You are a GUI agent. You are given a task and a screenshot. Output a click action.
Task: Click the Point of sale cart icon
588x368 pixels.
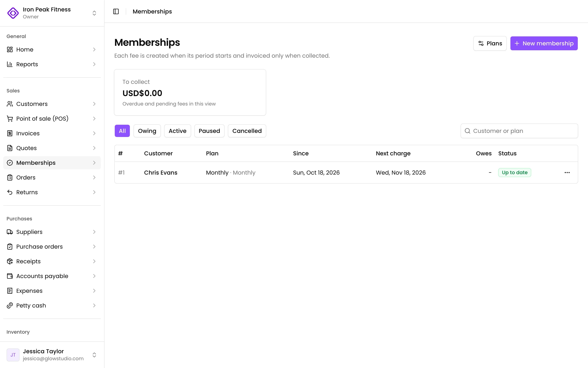click(x=10, y=119)
